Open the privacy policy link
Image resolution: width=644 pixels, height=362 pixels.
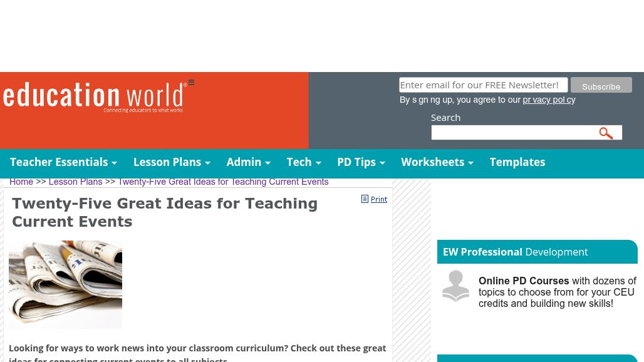(549, 100)
